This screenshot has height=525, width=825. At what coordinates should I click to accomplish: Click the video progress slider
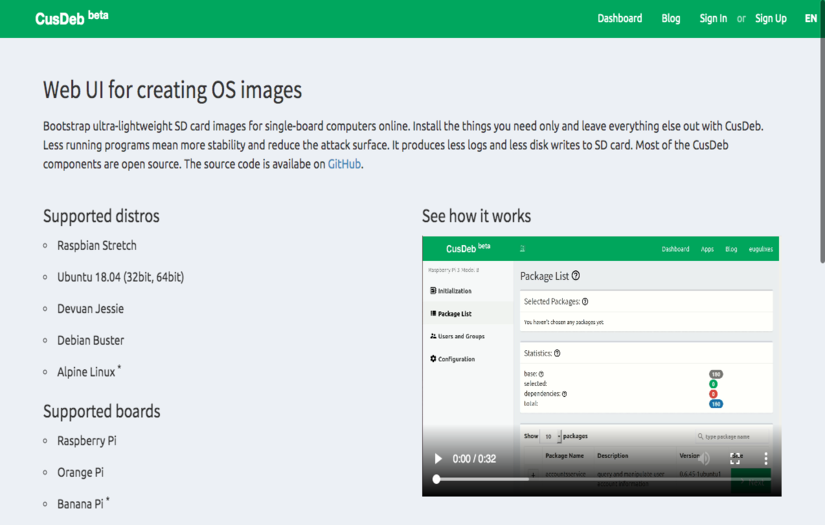click(x=603, y=479)
